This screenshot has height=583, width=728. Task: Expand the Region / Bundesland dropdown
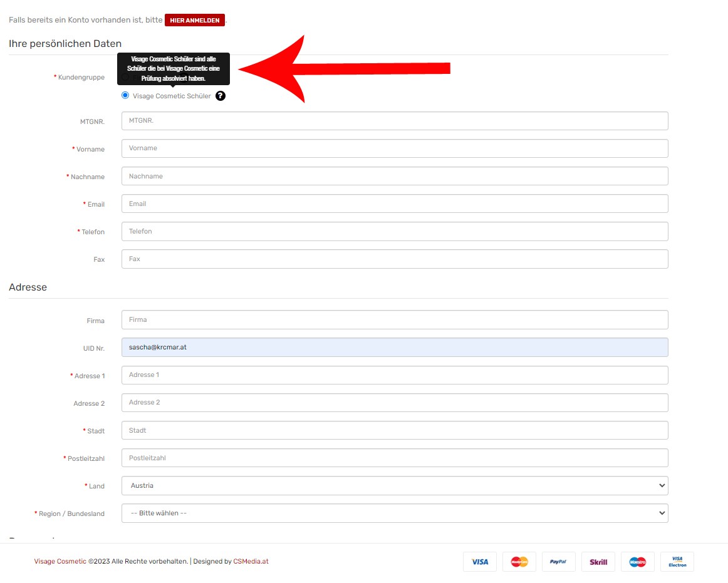(x=395, y=513)
